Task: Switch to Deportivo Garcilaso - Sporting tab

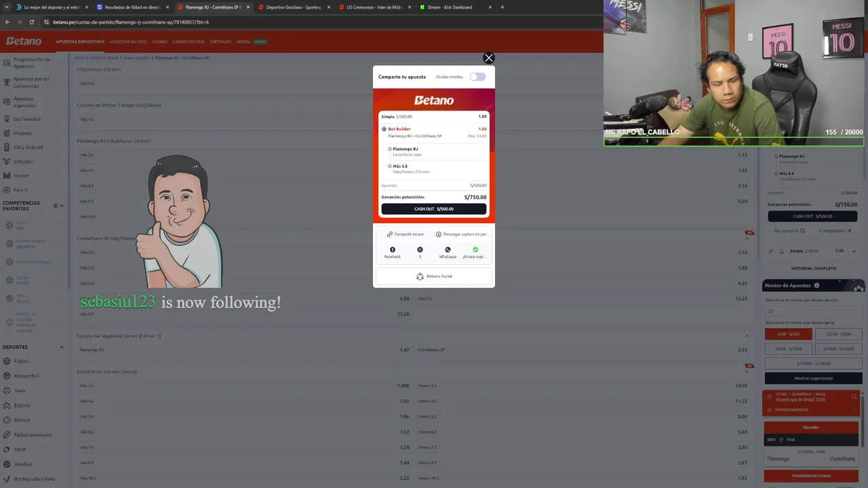Action: tap(293, 7)
